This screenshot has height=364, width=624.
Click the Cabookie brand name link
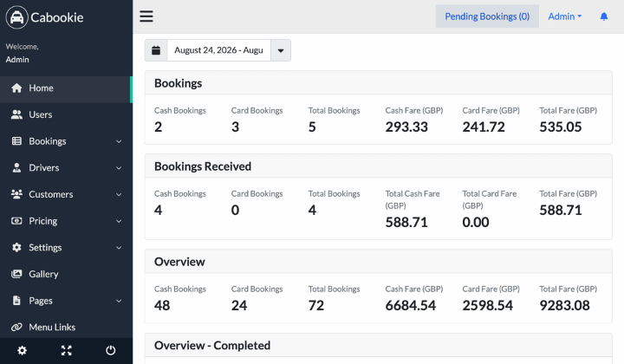(57, 17)
